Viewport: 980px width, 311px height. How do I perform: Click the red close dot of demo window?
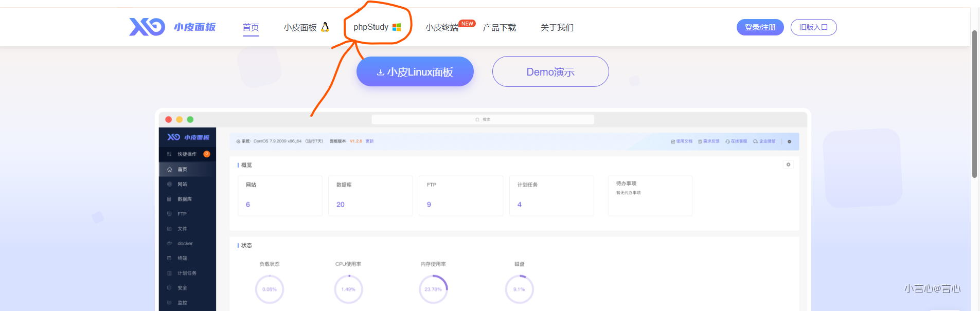click(168, 119)
